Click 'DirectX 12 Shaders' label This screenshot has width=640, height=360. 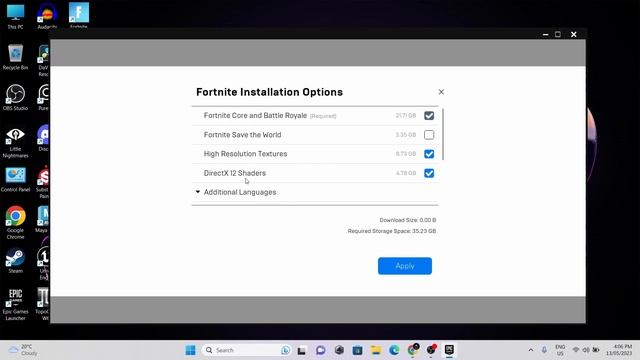click(235, 173)
